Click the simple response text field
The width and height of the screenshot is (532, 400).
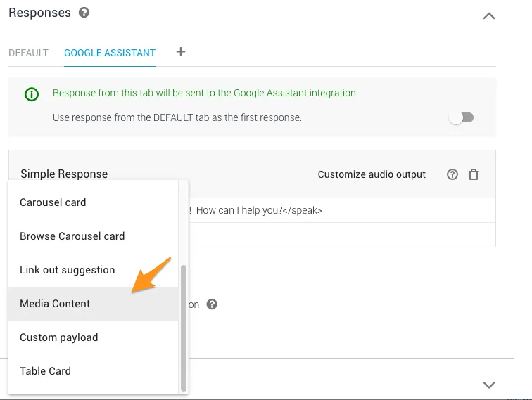338,210
